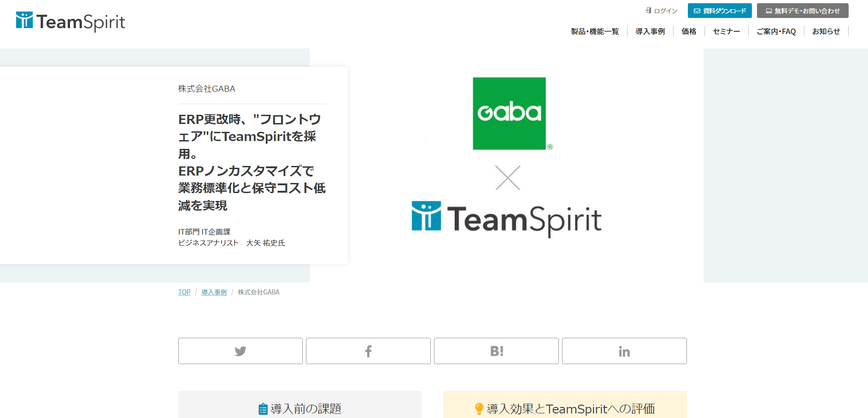Follow the TOP breadcrumb link
The image size is (868, 418).
[184, 292]
